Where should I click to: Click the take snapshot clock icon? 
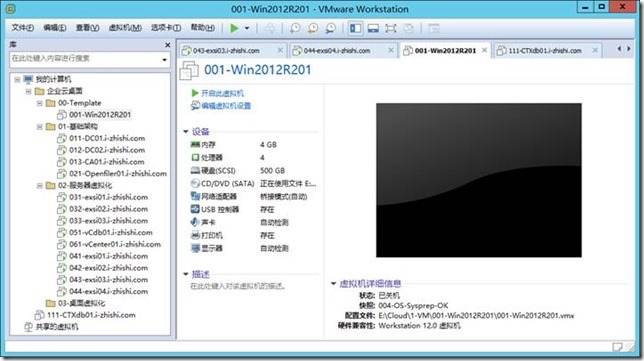tap(295, 28)
